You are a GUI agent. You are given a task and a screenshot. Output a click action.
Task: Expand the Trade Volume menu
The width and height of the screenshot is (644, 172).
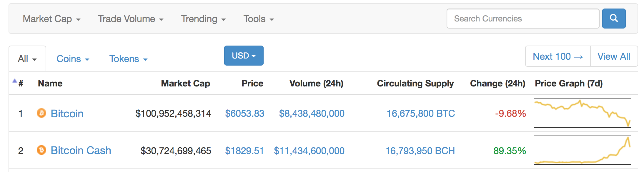pyautogui.click(x=130, y=19)
